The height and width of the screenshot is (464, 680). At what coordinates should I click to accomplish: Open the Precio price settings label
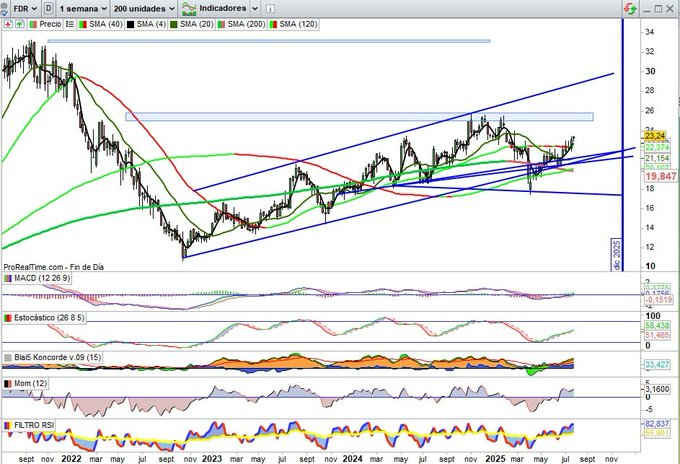pos(50,24)
